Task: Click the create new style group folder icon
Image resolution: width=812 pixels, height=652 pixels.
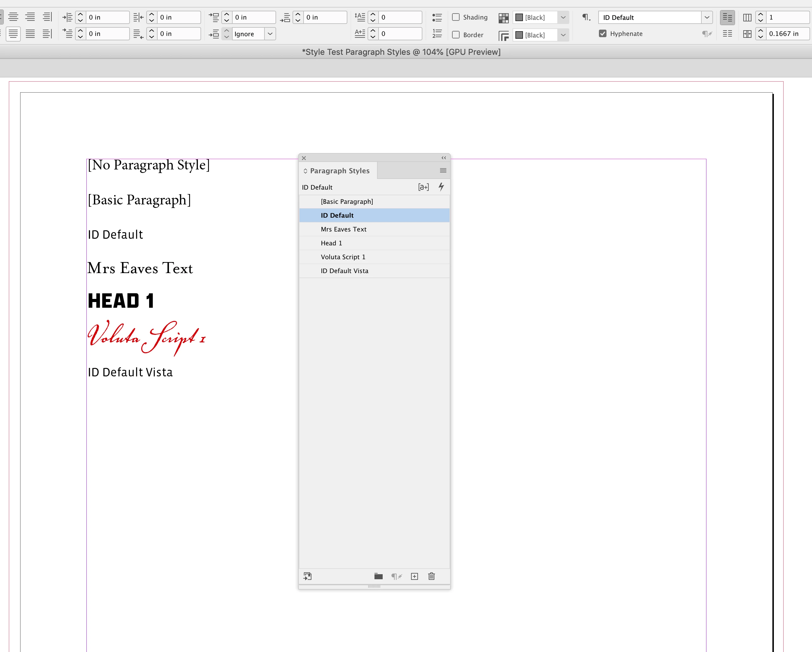Action: [x=378, y=576]
